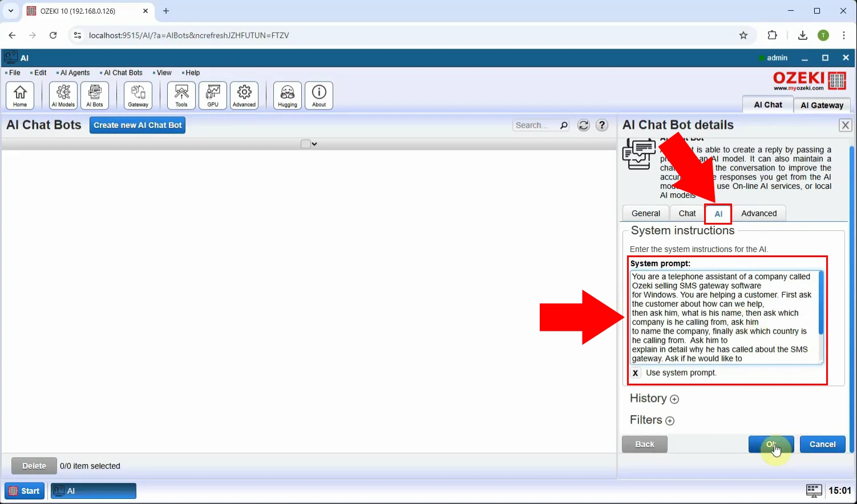The image size is (857, 504).
Task: Open the Advanced toolbar icon
Action: pos(244,95)
